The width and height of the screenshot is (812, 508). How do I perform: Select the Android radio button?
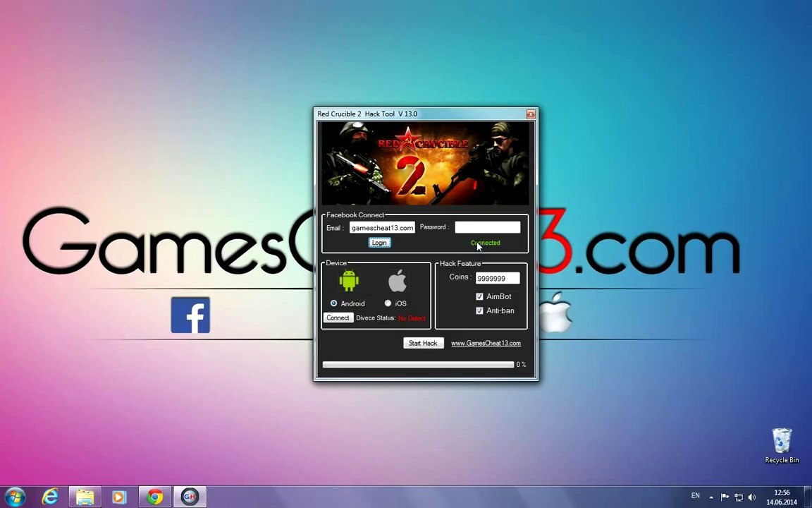click(333, 303)
